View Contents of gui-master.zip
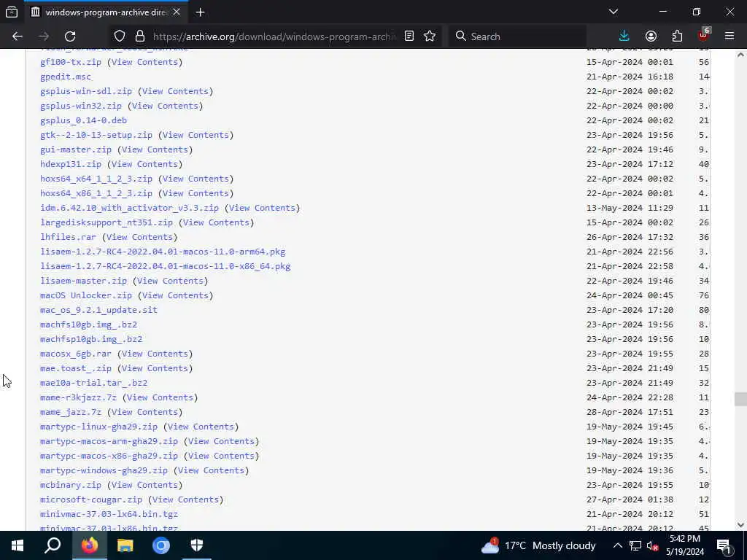Screen dimensions: 747x560 click(155, 149)
